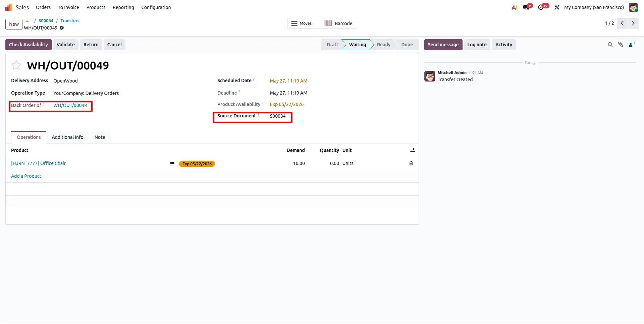Click the Product column header
The height and width of the screenshot is (324, 644).
20,150
